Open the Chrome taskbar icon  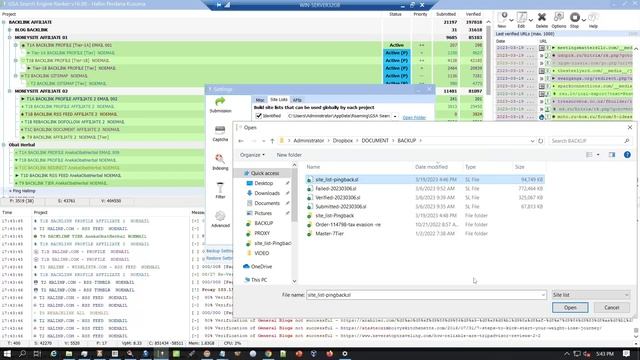[268, 353]
